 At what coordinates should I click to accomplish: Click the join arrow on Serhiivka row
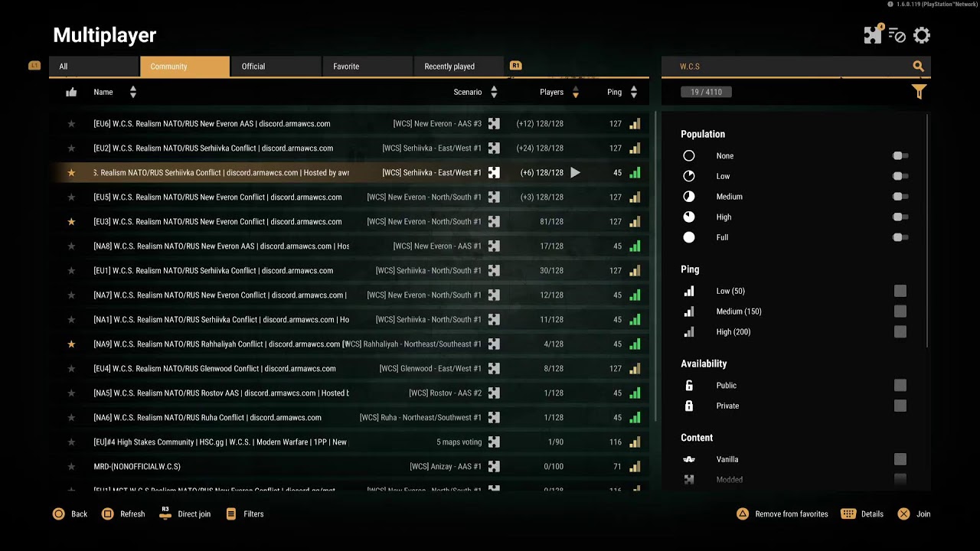pyautogui.click(x=575, y=173)
